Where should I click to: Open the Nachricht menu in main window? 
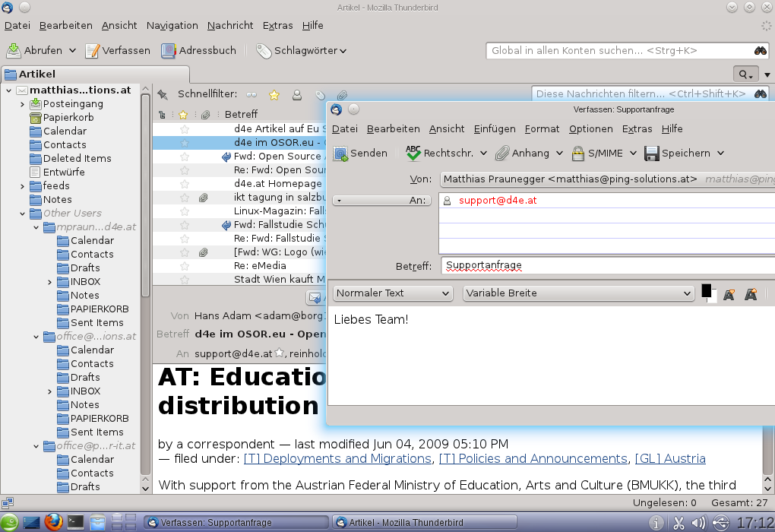230,26
